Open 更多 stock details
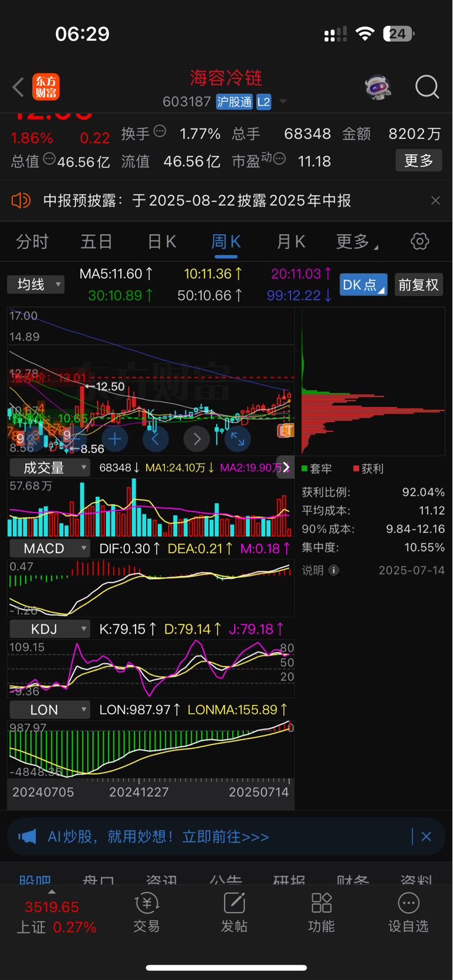Screen dimensions: 453x980 pyautogui.click(x=419, y=160)
